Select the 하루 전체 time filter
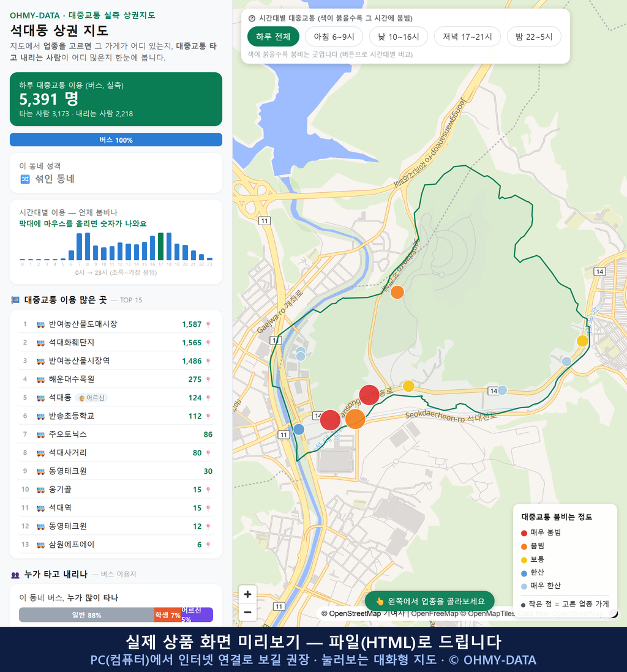This screenshot has width=627, height=672. pyautogui.click(x=273, y=37)
